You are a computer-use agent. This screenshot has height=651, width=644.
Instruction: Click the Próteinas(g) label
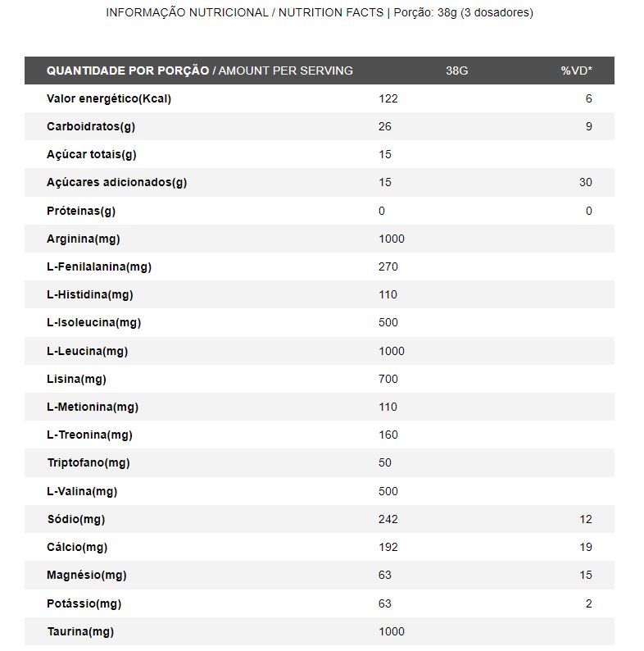click(81, 211)
